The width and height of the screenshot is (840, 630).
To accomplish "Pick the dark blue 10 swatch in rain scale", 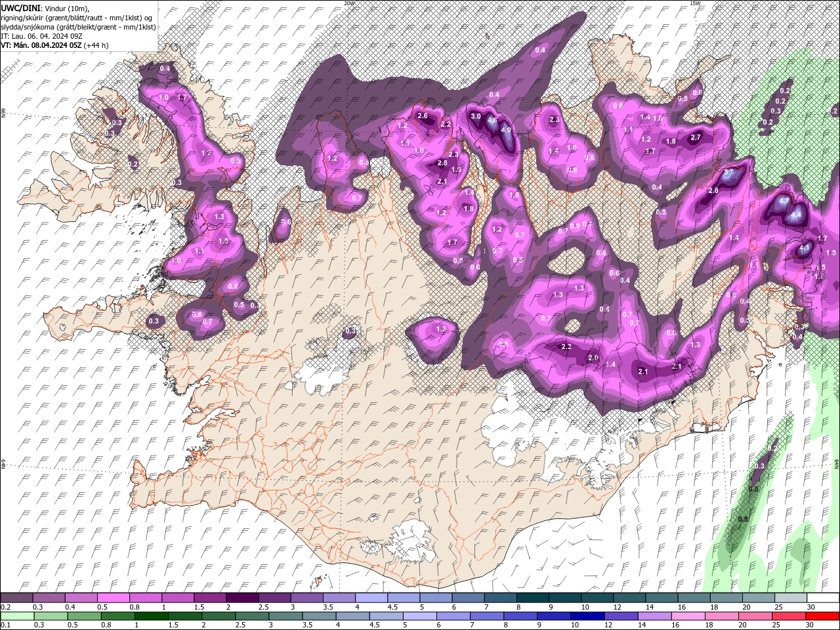I will point(587,616).
